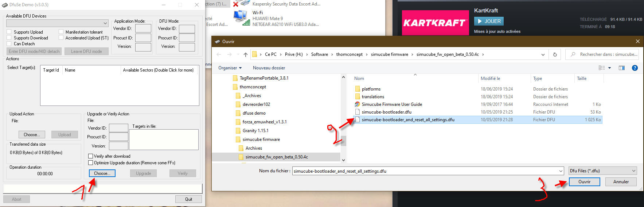Click the Annuler button
This screenshot has width=644, height=207.
(621, 182)
